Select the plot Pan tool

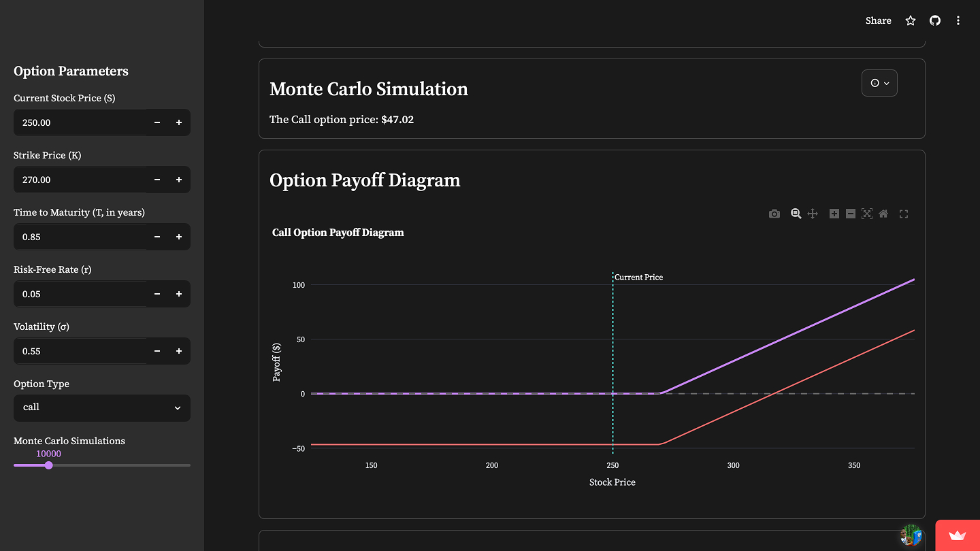pos(813,214)
